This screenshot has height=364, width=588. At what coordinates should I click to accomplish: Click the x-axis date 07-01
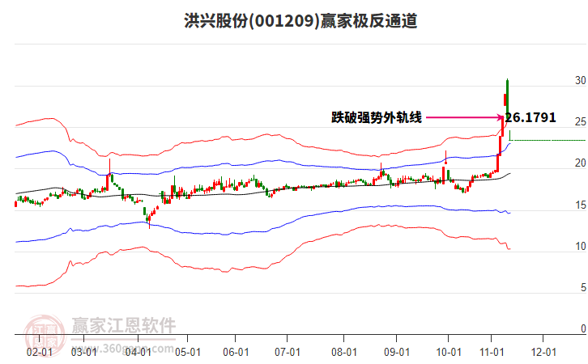tap(288, 353)
